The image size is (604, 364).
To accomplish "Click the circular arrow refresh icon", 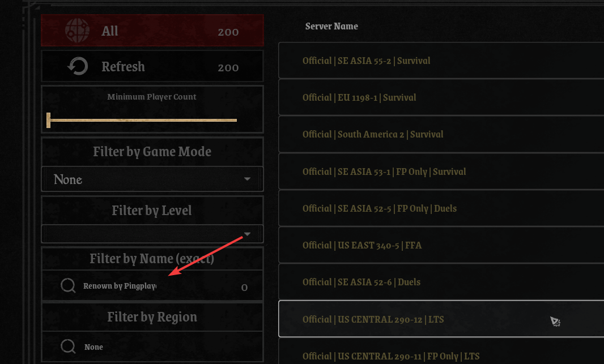I will tap(77, 67).
